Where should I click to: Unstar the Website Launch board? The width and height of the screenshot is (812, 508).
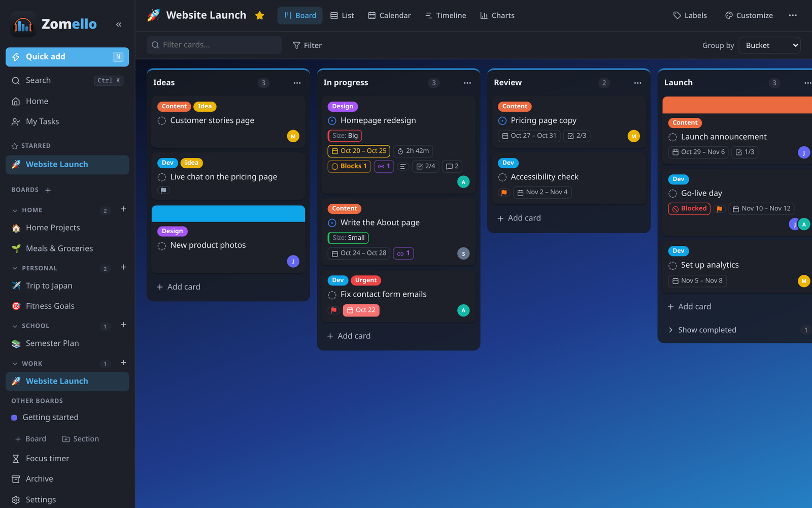[259, 15]
